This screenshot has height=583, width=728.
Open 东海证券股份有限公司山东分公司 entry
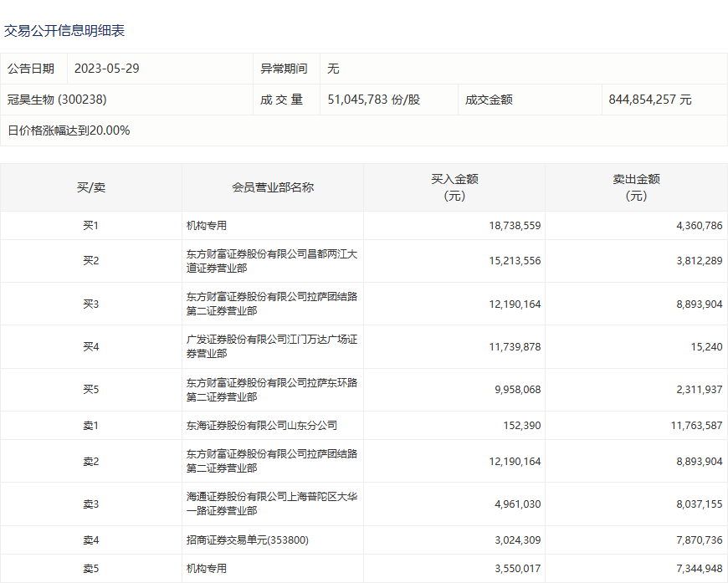coord(262,426)
